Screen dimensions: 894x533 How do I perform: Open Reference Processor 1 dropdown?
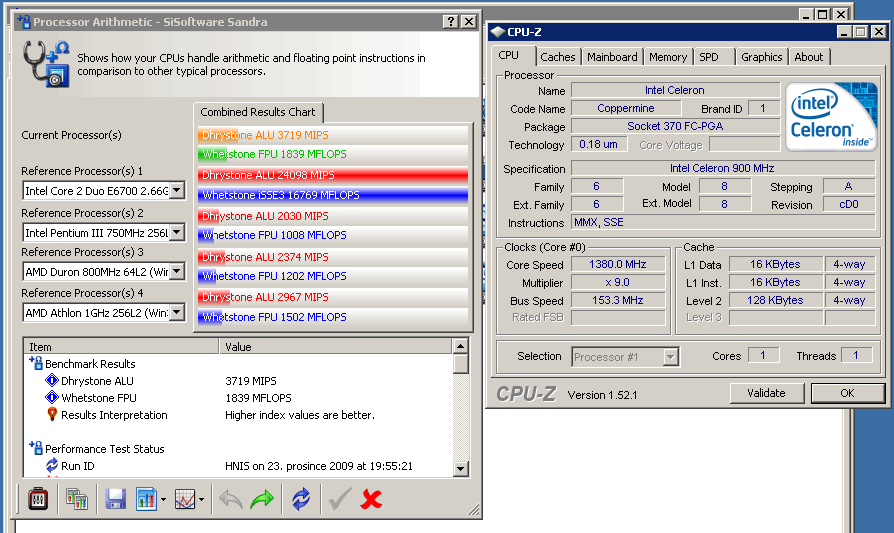tap(176, 191)
